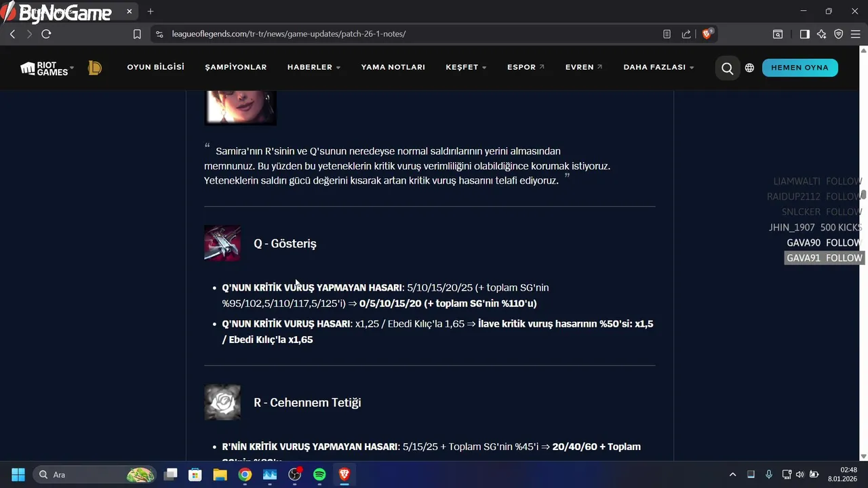The height and width of the screenshot is (488, 868).
Task: Open Spotify from the taskbar
Action: coord(319,474)
